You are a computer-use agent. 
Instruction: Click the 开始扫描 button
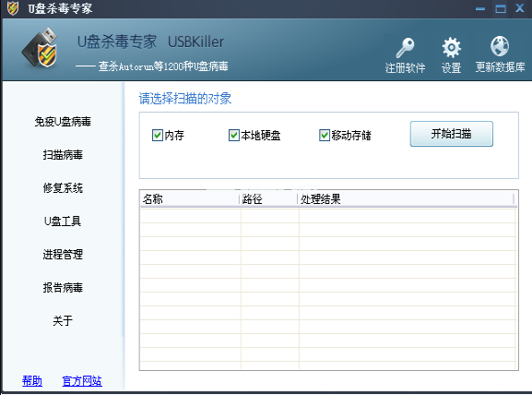(x=451, y=134)
